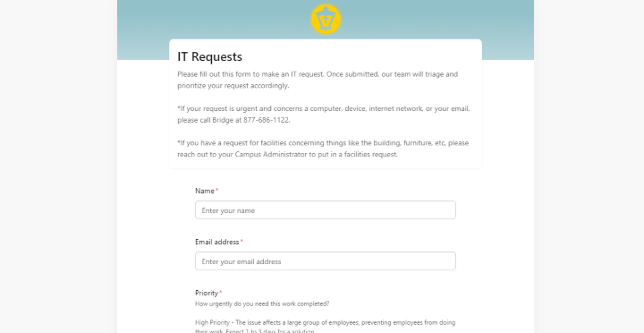Select the IT Requests form heading

210,56
